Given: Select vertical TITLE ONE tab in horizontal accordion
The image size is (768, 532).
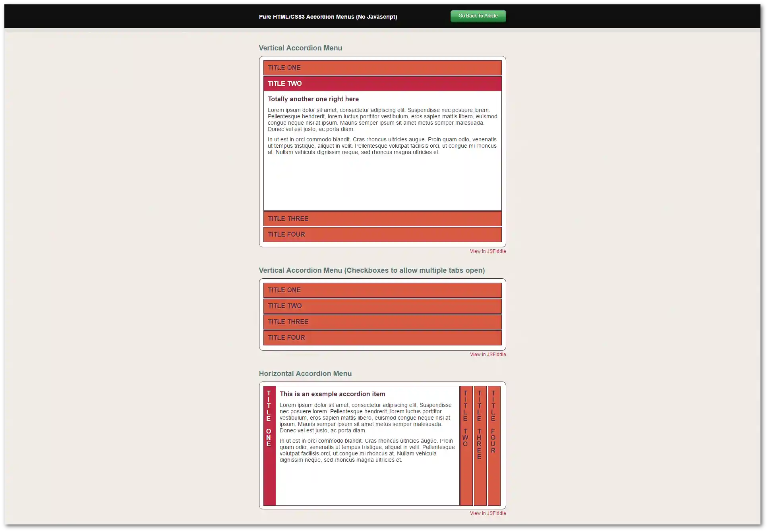Looking at the screenshot, I should pos(269,445).
